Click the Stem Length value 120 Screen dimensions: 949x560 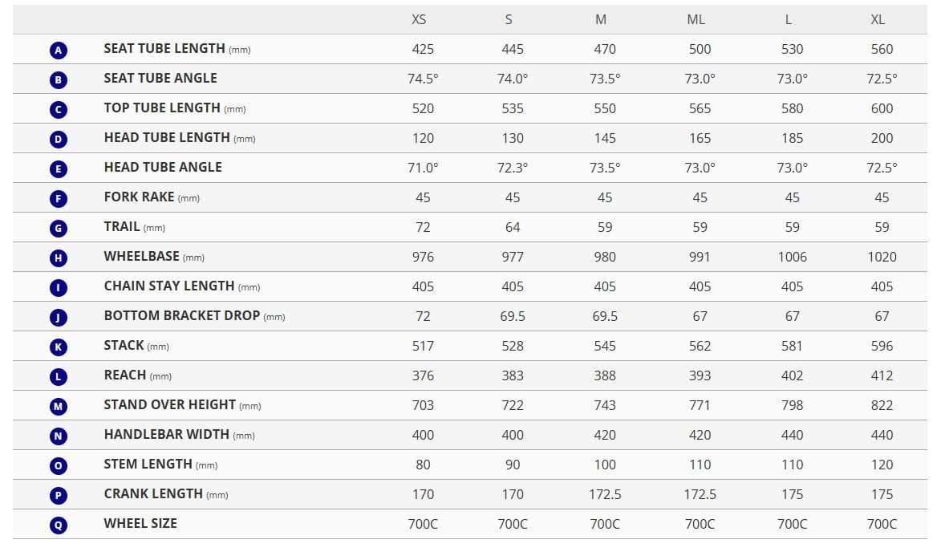tap(882, 465)
